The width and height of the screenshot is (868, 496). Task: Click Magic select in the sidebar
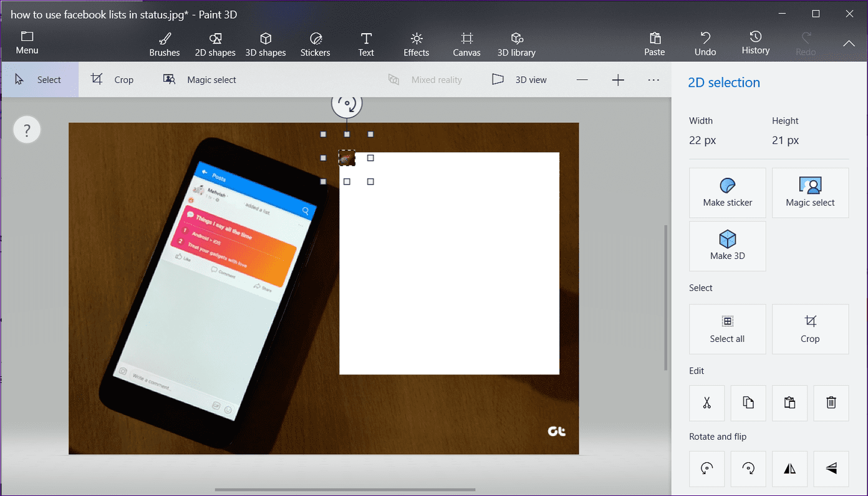(x=811, y=193)
